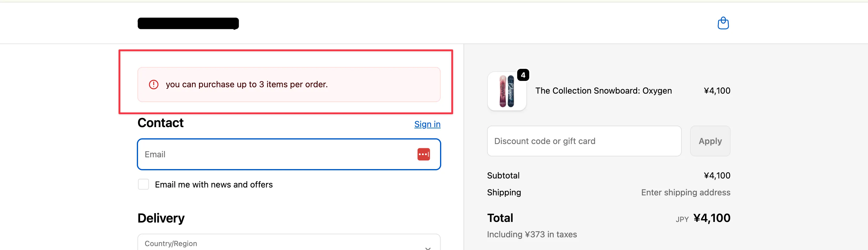Click the Apply button for discount codes

(710, 141)
